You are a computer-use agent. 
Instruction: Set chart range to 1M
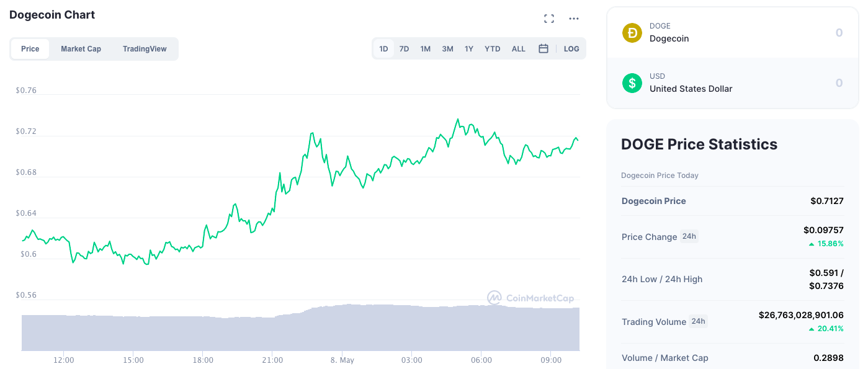click(425, 48)
